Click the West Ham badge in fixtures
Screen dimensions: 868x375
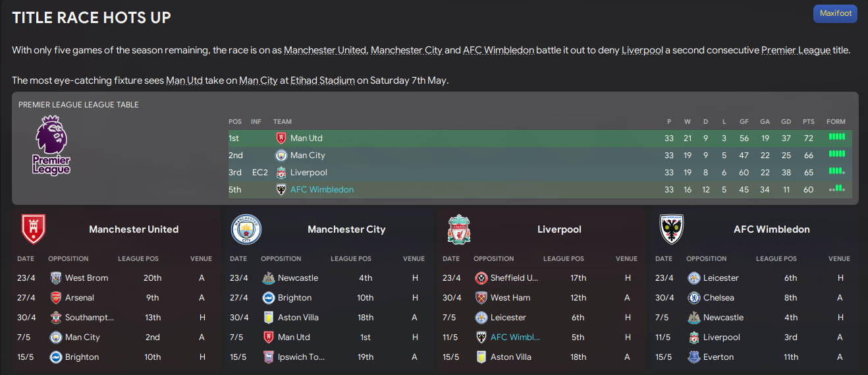481,298
